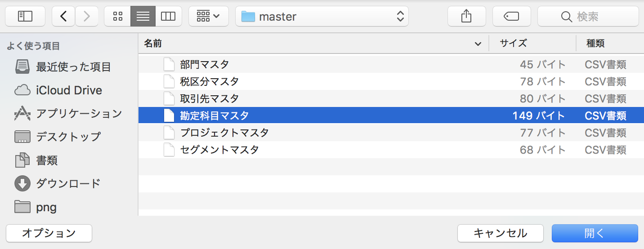Open the オプション button
This screenshot has width=644, height=249.
(x=49, y=233)
